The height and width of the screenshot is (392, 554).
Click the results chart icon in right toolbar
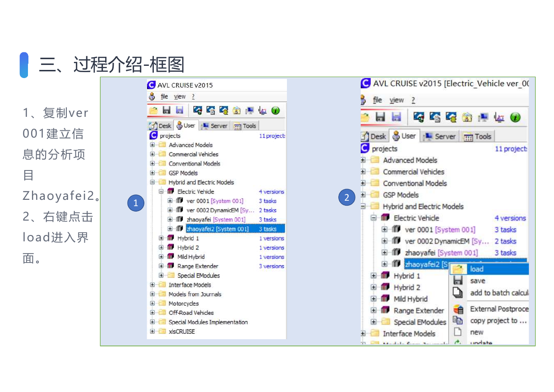pos(499,117)
